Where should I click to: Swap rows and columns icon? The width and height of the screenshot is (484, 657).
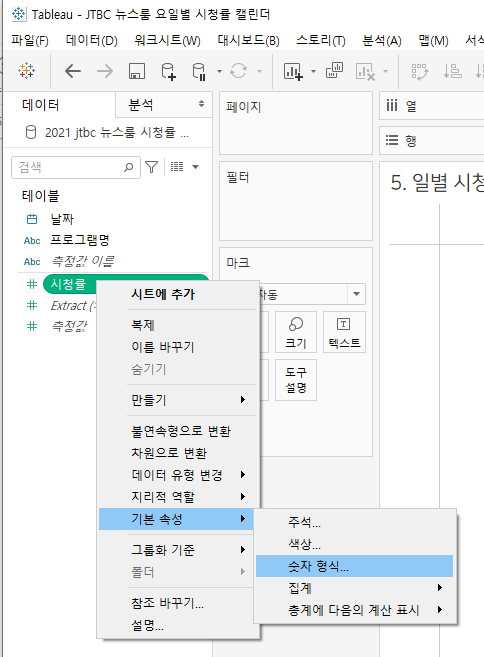point(420,71)
